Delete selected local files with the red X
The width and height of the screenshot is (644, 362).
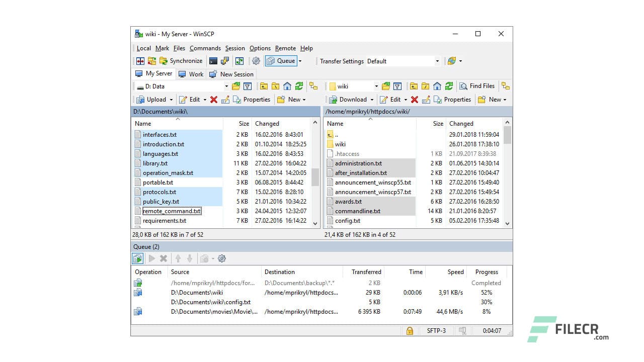[215, 100]
